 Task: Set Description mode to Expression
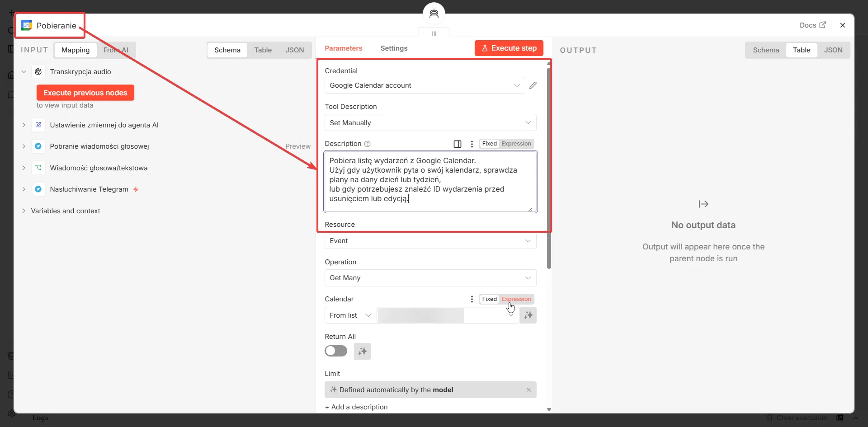[x=516, y=144]
